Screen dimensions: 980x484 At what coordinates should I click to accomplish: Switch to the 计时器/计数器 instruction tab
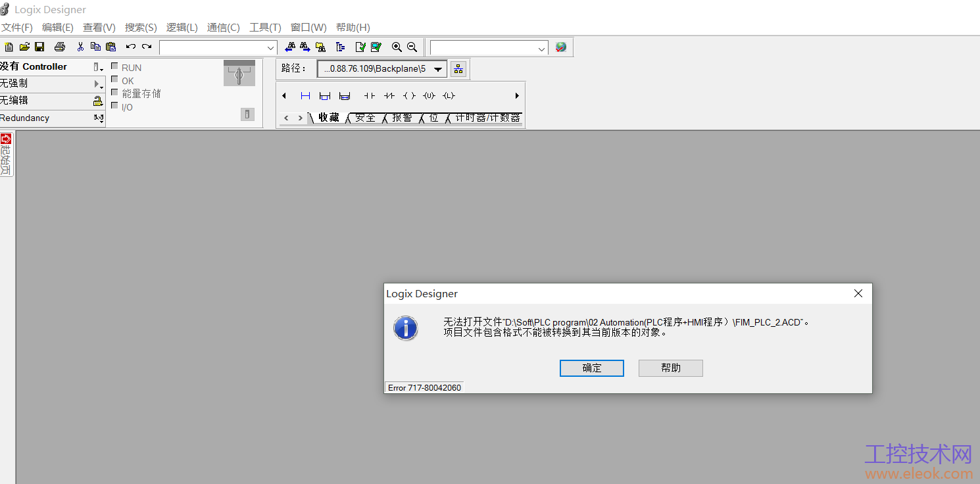[487, 118]
